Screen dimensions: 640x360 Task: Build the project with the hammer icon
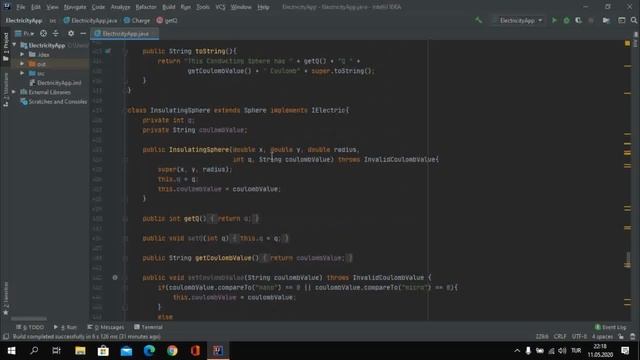pos(478,20)
